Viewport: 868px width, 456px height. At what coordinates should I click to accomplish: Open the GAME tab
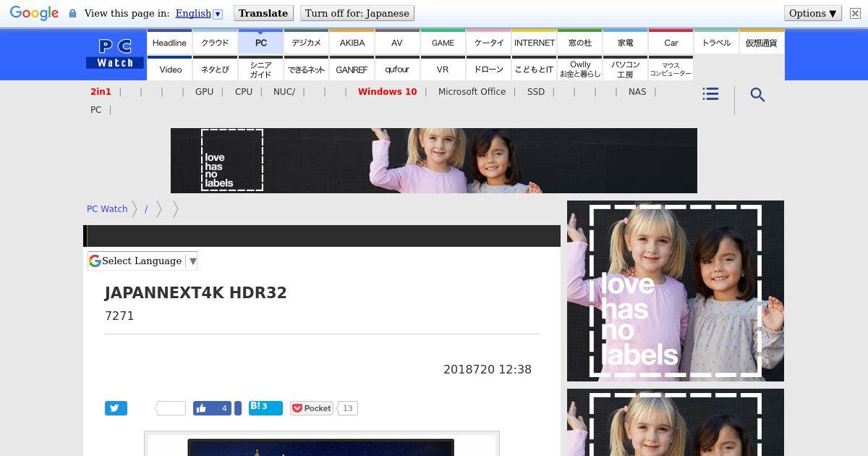pyautogui.click(x=443, y=42)
